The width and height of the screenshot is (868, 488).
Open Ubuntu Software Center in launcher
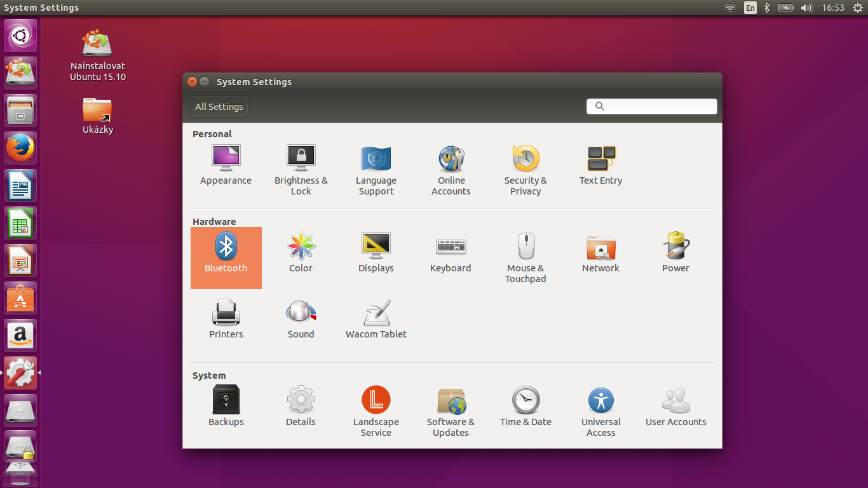click(x=21, y=298)
